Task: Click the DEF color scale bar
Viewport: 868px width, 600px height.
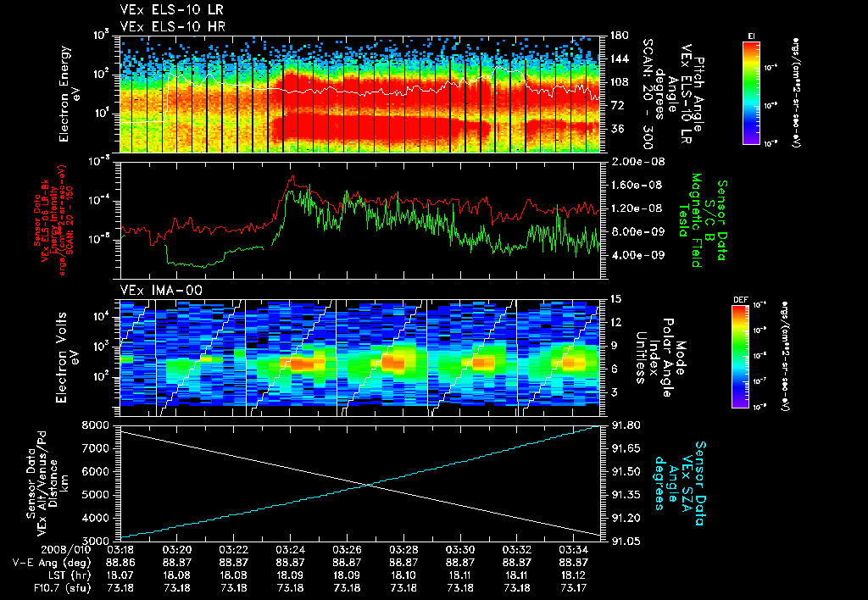Action: coord(740,357)
